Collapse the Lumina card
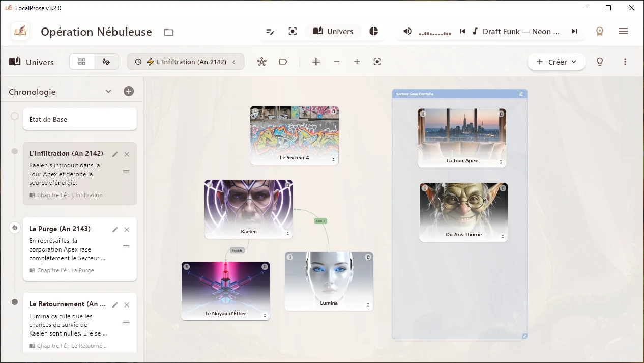 [x=368, y=305]
